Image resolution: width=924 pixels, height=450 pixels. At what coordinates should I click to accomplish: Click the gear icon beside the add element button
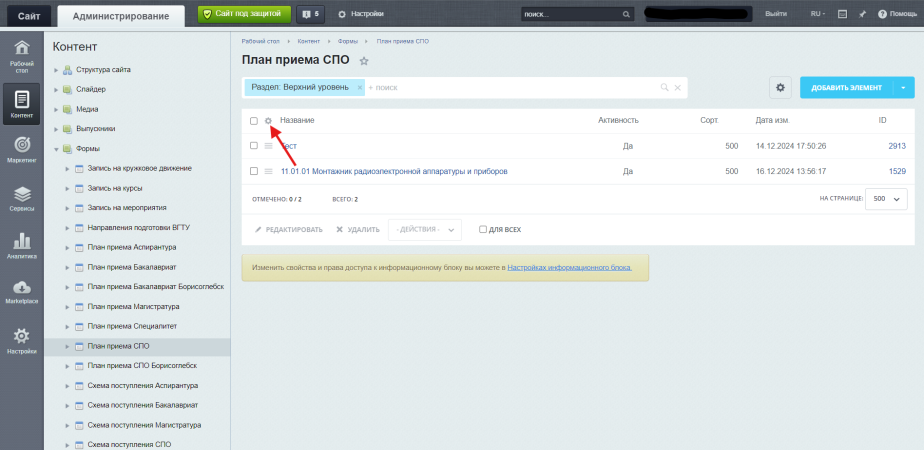(x=781, y=87)
